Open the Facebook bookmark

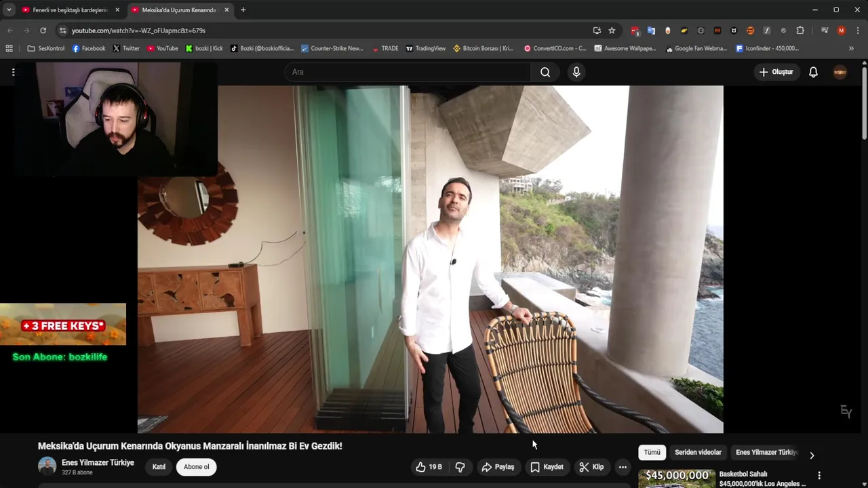pyautogui.click(x=89, y=48)
